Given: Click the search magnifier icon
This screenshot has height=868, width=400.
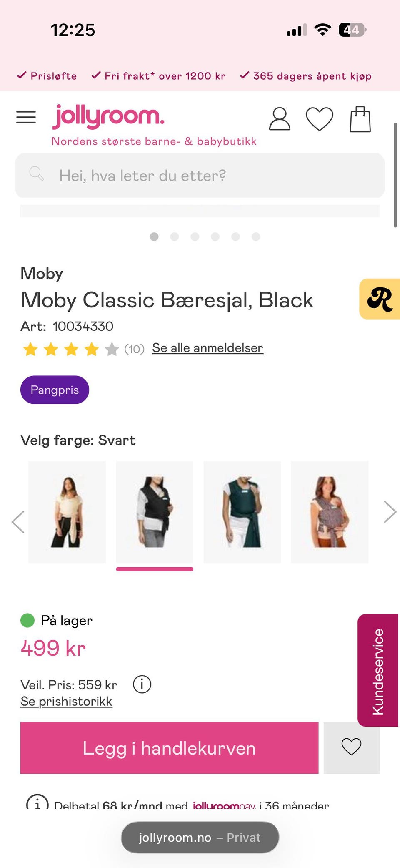Looking at the screenshot, I should tap(37, 174).
